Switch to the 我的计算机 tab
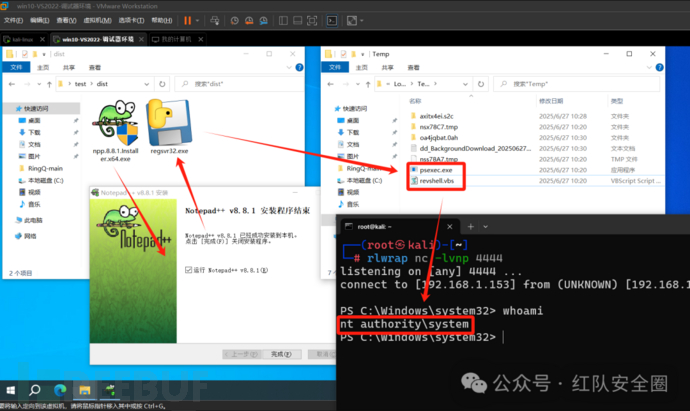The width and height of the screenshot is (690, 411). (x=176, y=39)
